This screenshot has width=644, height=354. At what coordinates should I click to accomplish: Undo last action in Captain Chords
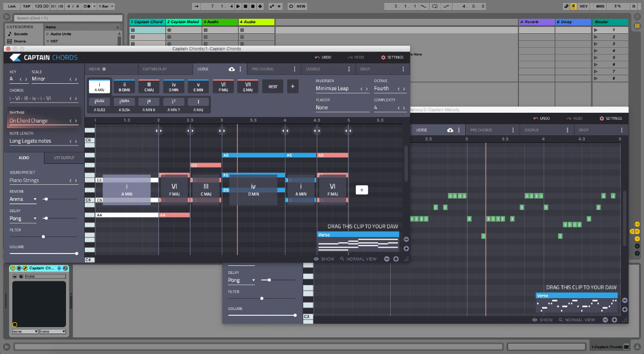[x=323, y=57]
